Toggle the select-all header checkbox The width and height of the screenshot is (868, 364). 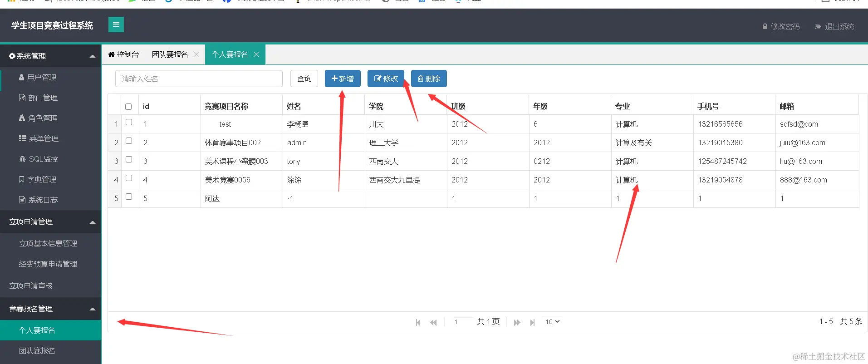tap(128, 107)
